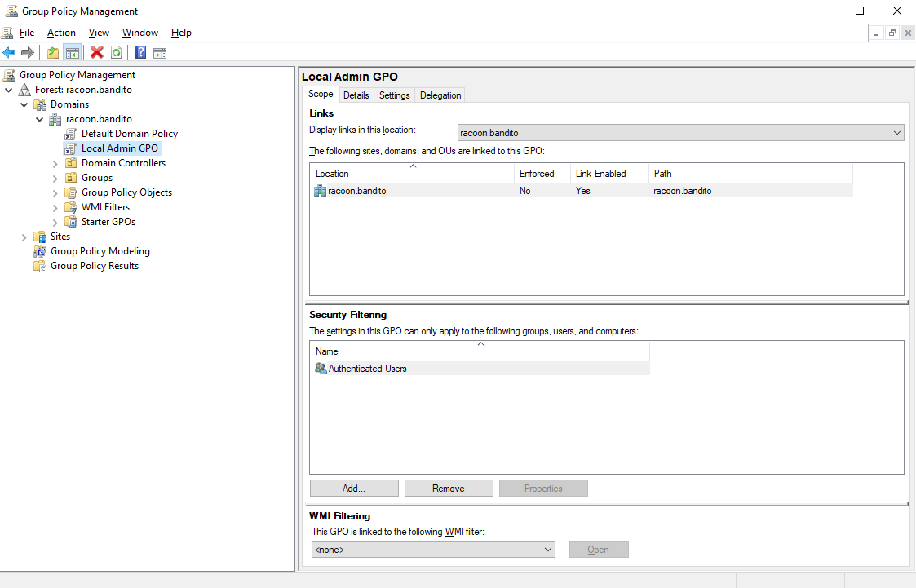Select the Default Domain Policy tree item
The image size is (916, 588).
tap(129, 133)
